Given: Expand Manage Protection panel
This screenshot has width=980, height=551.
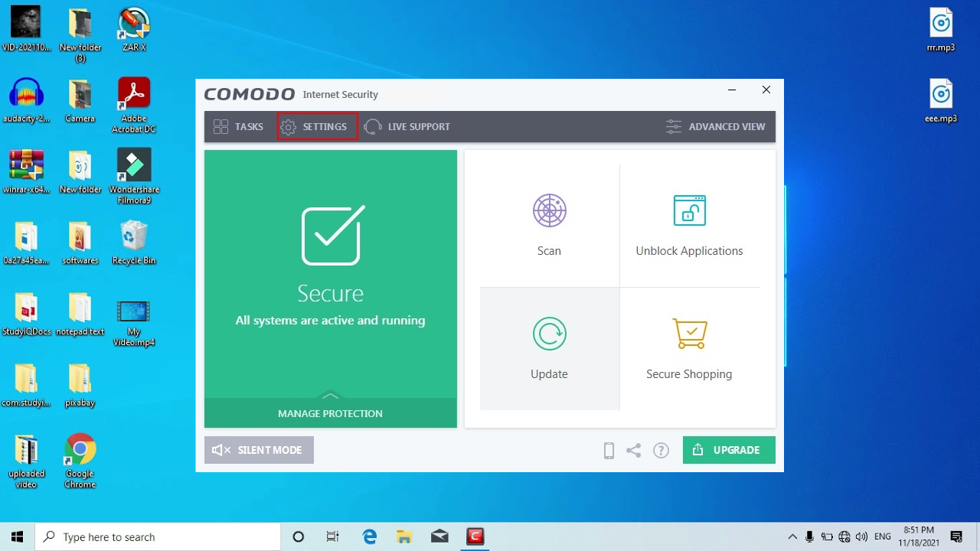Looking at the screenshot, I should [330, 412].
